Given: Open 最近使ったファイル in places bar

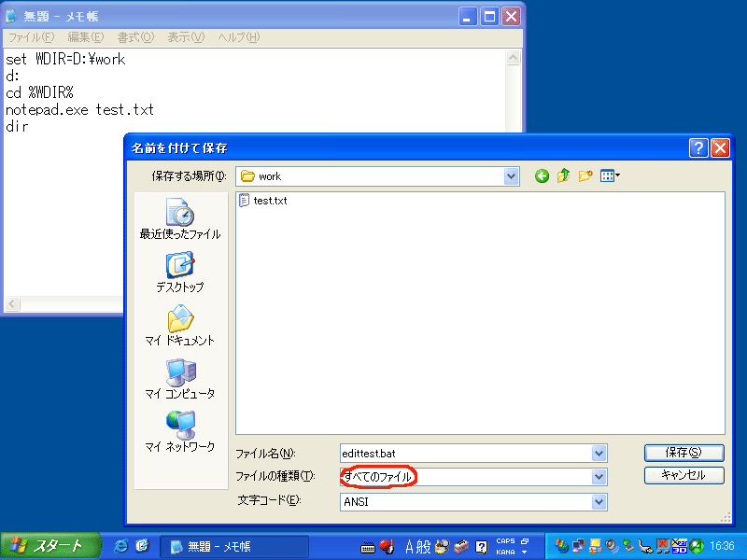Looking at the screenshot, I should (x=180, y=219).
